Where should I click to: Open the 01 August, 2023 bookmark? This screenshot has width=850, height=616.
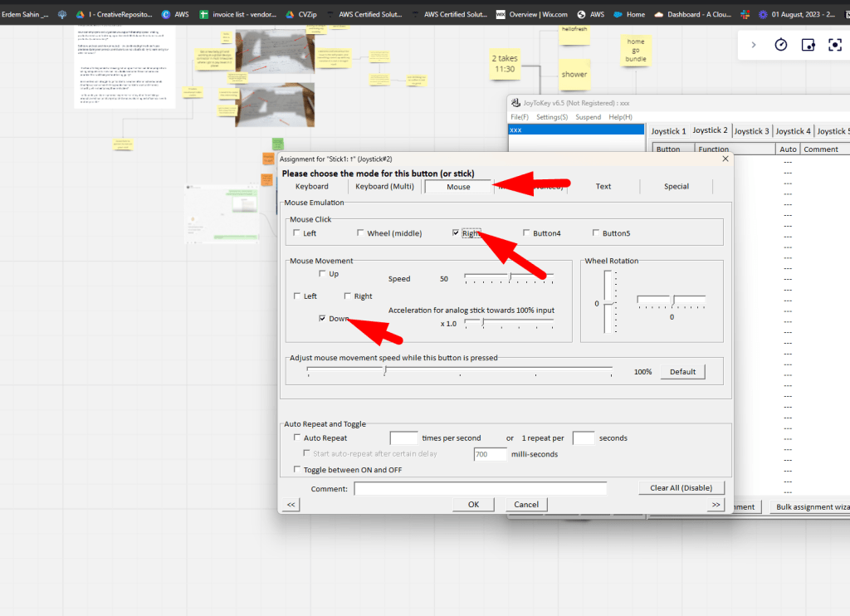coord(797,15)
